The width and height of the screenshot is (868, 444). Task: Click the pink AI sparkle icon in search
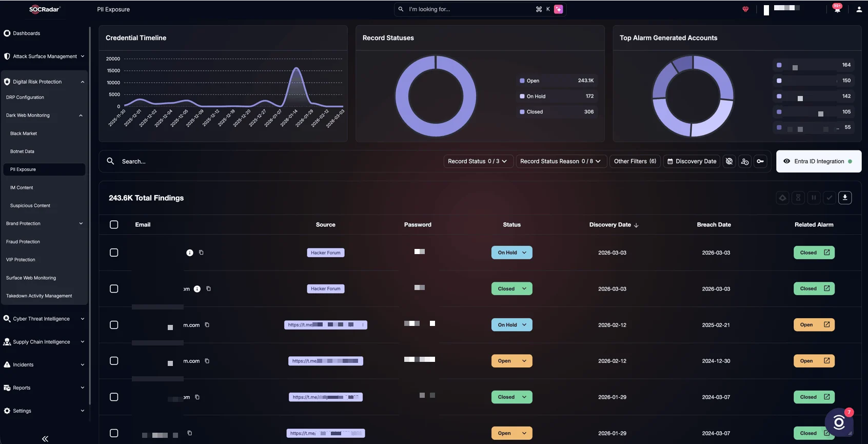click(559, 9)
